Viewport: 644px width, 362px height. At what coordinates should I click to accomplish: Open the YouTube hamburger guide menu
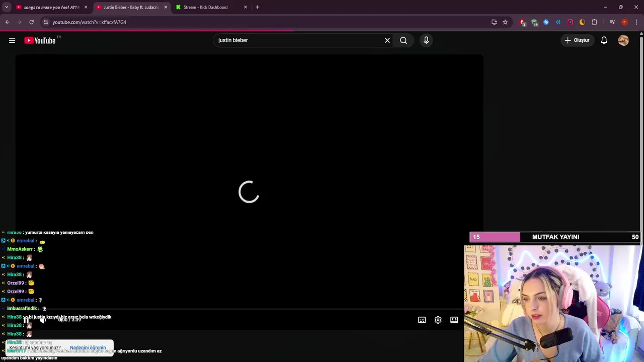click(x=12, y=40)
